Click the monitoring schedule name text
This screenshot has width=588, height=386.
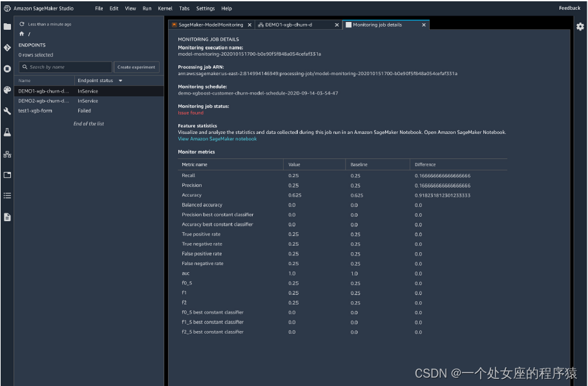[258, 93]
